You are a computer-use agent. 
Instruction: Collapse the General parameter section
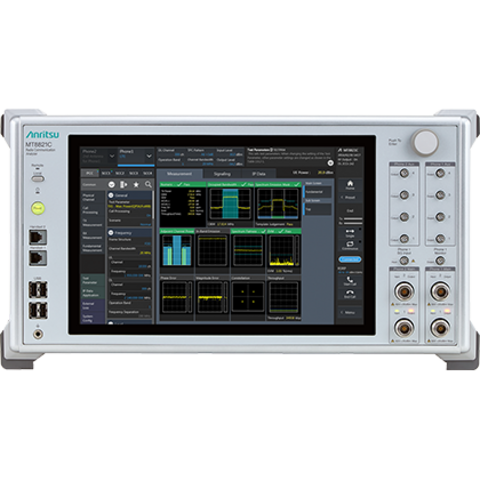point(111,195)
